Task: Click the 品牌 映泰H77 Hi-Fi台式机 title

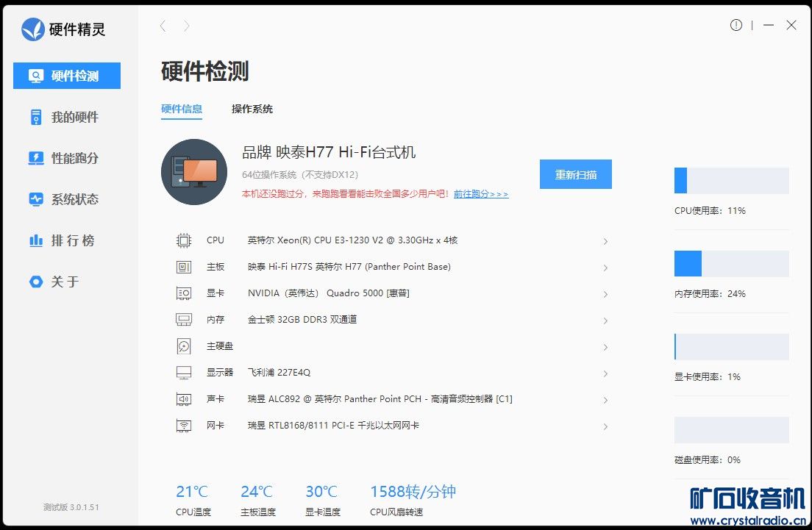Action: point(329,152)
